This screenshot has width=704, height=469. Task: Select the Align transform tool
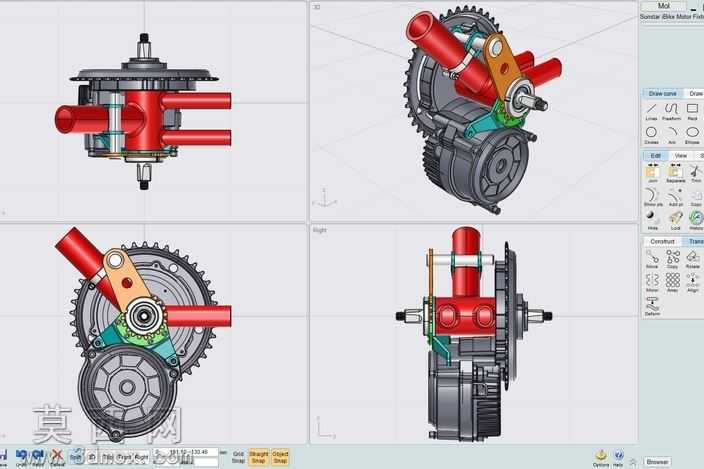point(693,283)
